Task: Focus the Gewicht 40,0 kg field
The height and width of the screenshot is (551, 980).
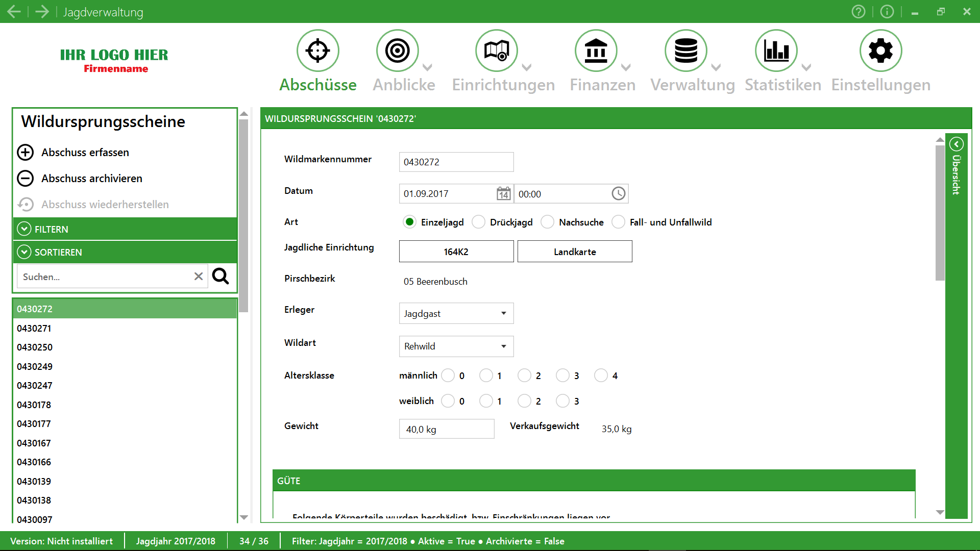Action: click(447, 429)
